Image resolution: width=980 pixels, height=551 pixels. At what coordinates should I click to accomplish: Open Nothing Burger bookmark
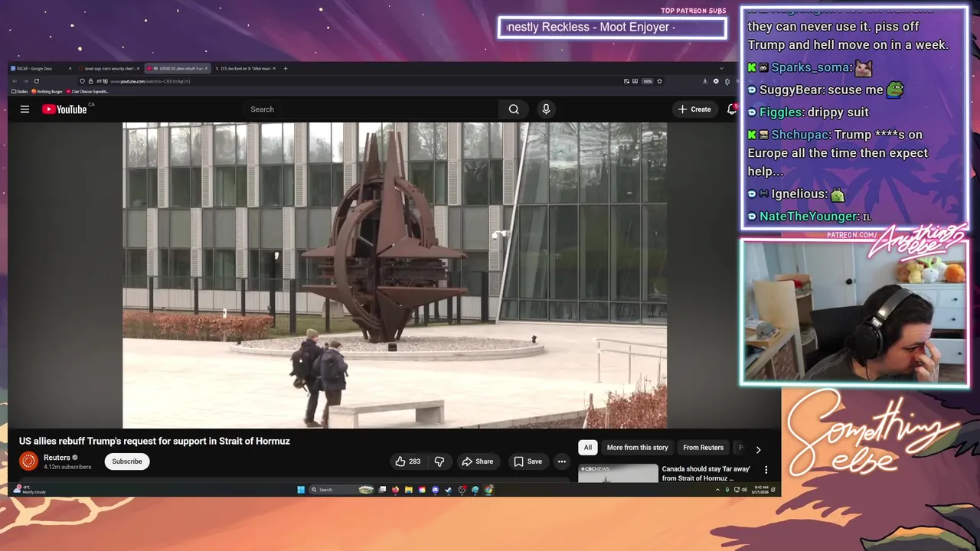(x=47, y=91)
